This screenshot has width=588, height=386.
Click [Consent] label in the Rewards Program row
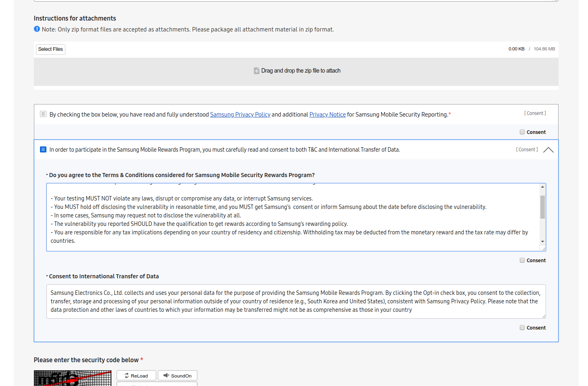tap(527, 150)
